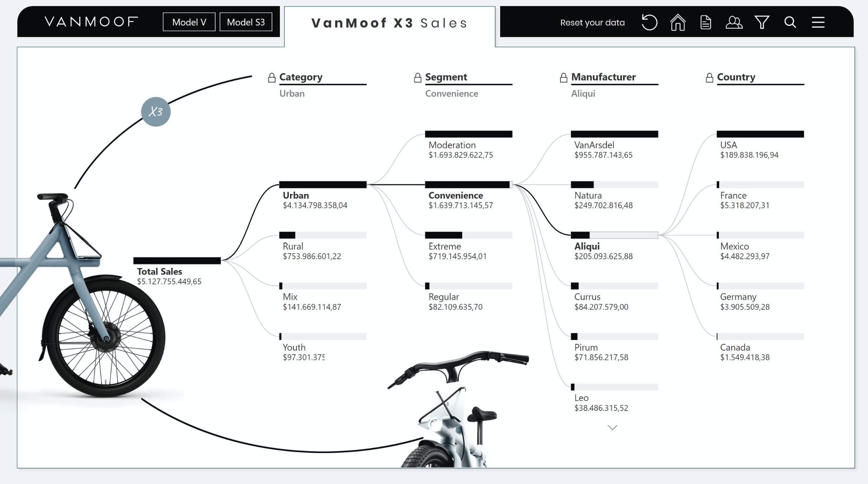
Task: Click the users group icon
Action: pos(734,22)
